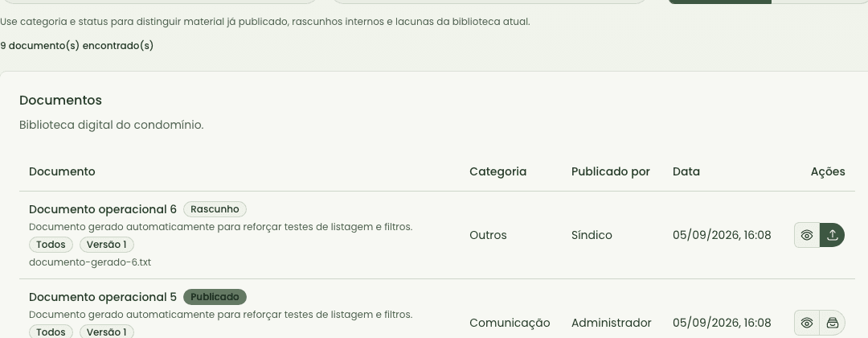Select the Outros category cell
Image resolution: width=868 pixels, height=338 pixels.
pos(488,235)
